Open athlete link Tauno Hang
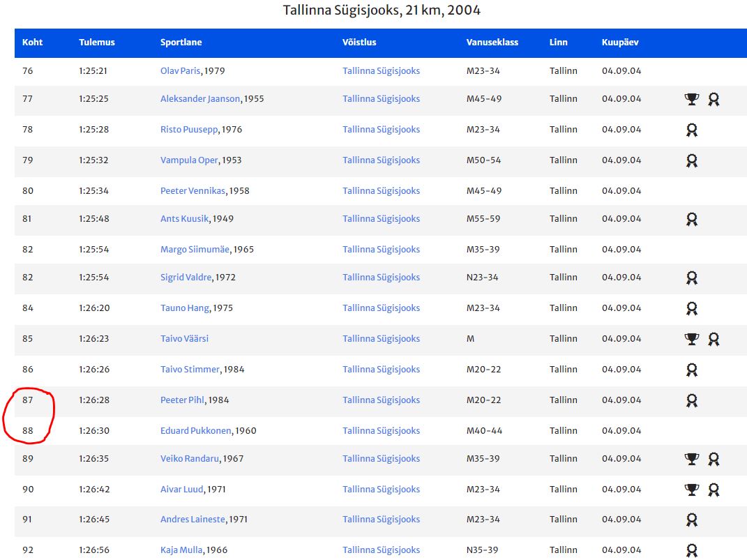The height and width of the screenshot is (560, 747). click(185, 308)
